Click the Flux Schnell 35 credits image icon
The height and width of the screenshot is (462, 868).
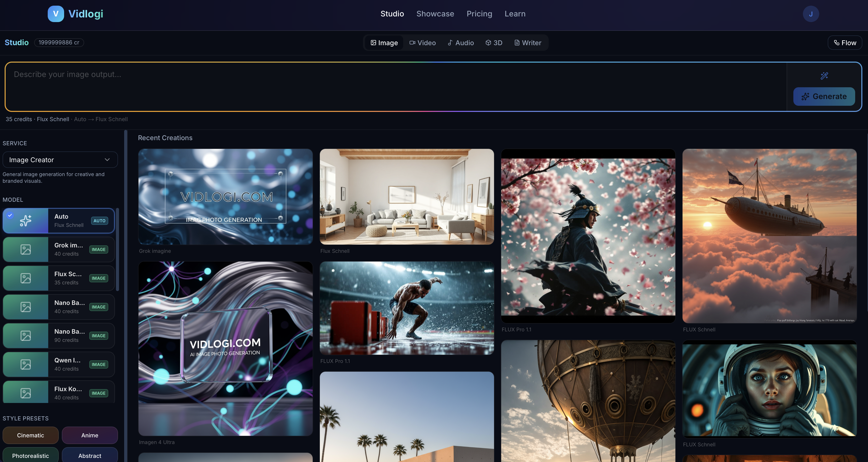coord(26,278)
